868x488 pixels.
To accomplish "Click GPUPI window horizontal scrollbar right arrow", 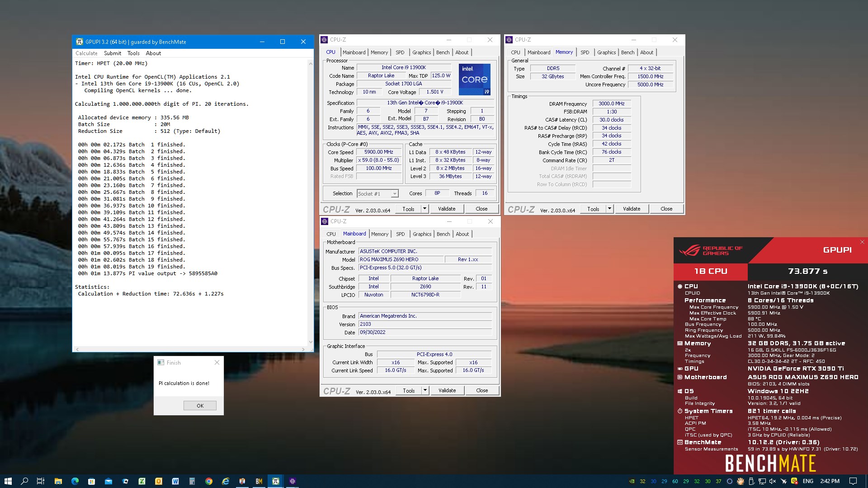I will point(303,349).
